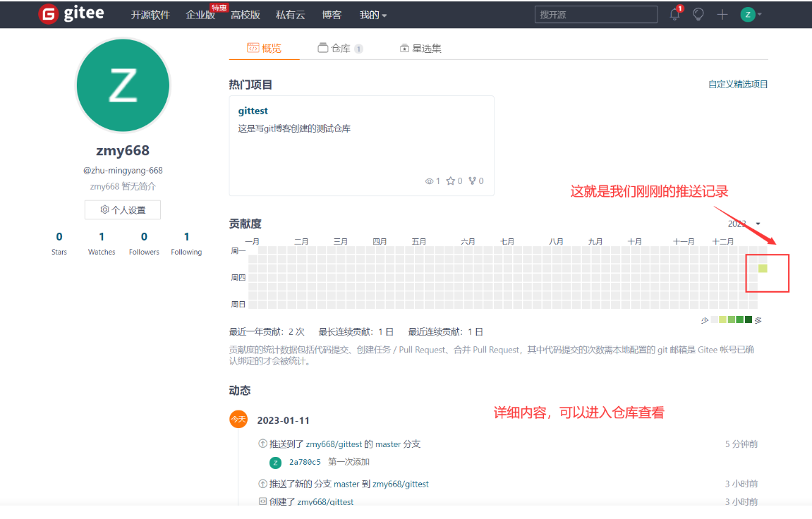Expand the 我的 dropdown menu
This screenshot has width=812, height=519.
(x=373, y=15)
